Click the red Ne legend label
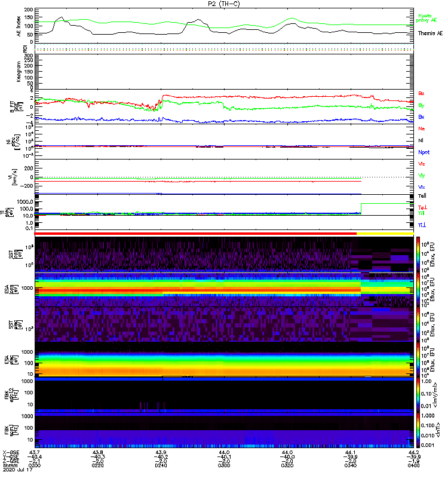Image resolution: width=448 pixels, height=478 pixels. (x=422, y=128)
